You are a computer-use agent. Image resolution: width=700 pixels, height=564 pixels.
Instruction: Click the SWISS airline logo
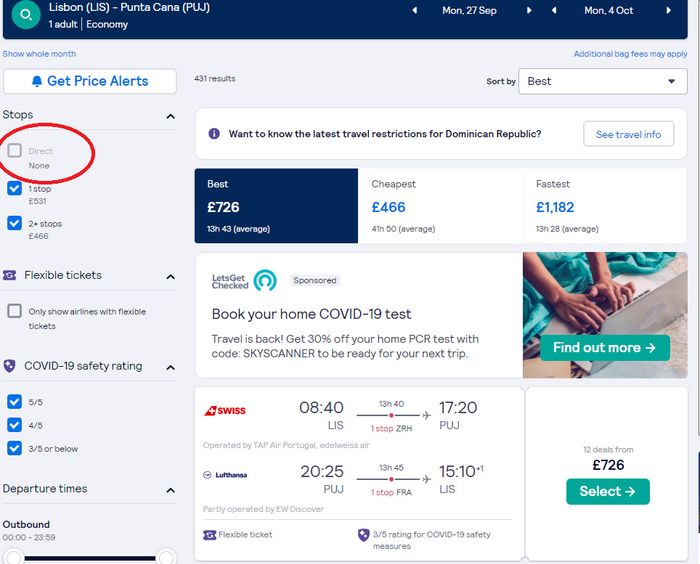(225, 410)
